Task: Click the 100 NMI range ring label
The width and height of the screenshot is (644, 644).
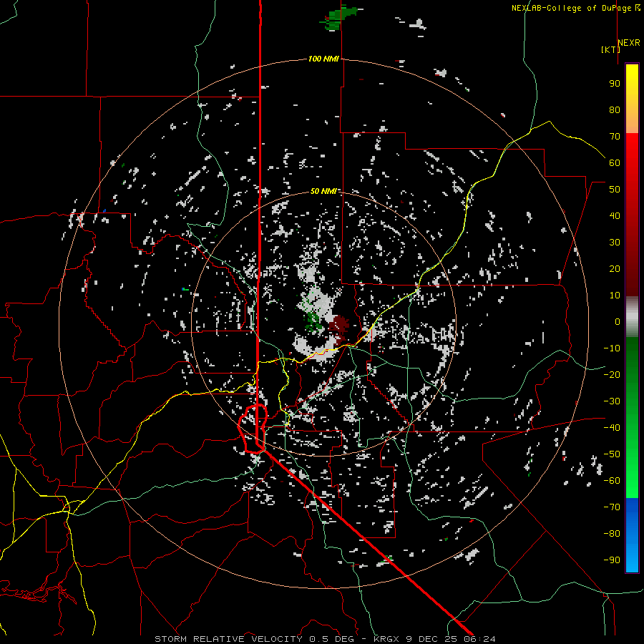Action: (x=323, y=59)
